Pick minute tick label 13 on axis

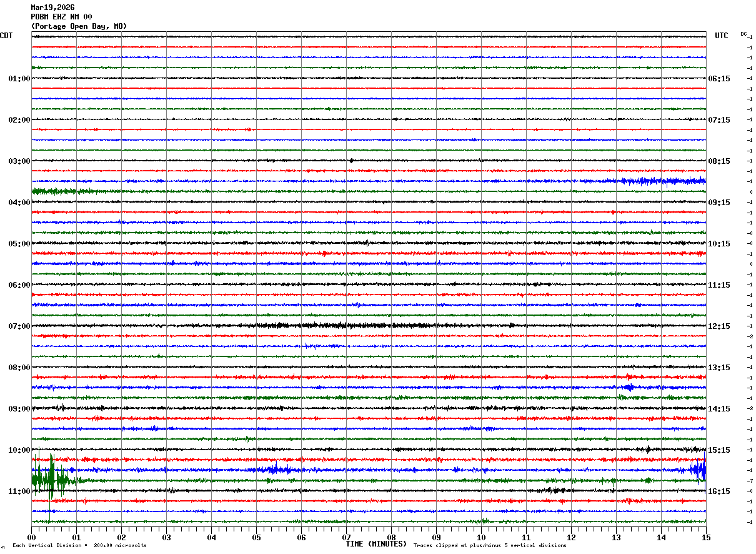click(616, 537)
